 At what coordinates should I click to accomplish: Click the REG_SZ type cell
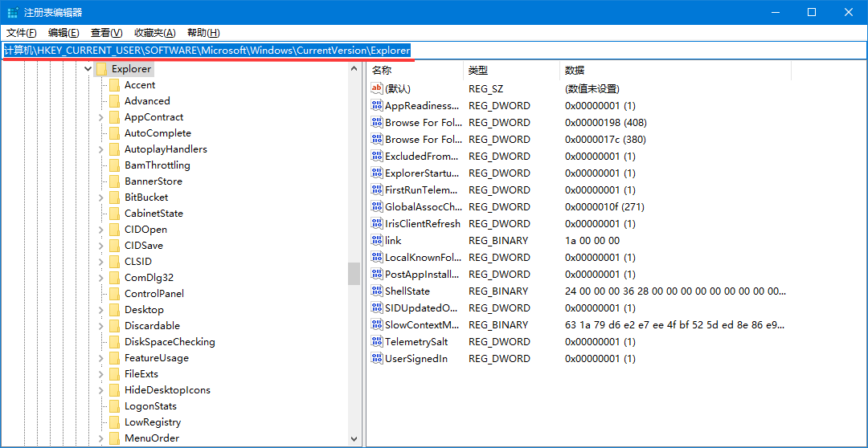tap(485, 88)
